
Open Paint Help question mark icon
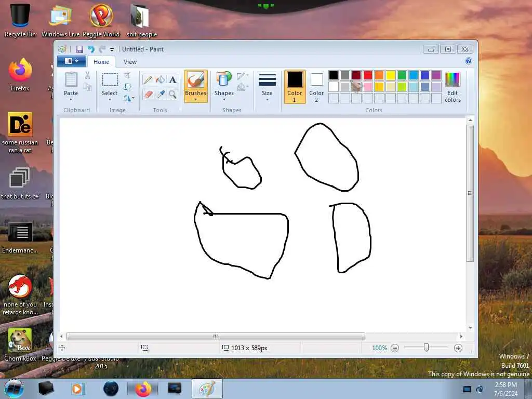coord(469,61)
